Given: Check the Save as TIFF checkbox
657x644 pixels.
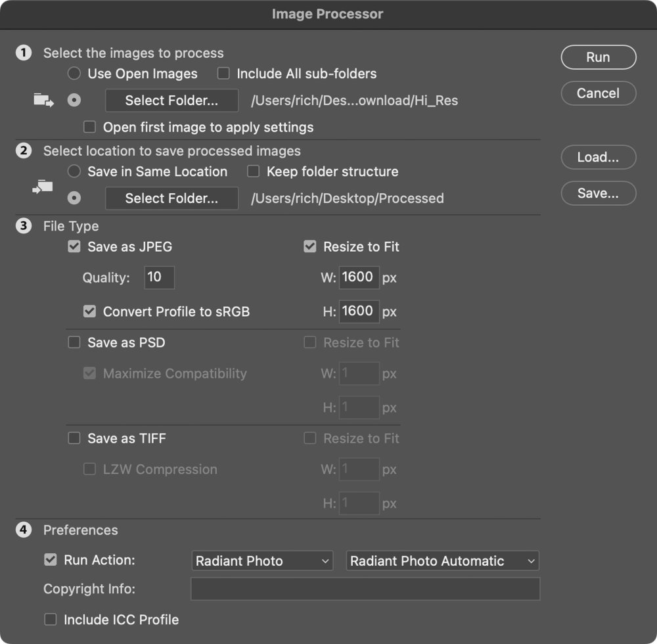Looking at the screenshot, I should click(74, 438).
